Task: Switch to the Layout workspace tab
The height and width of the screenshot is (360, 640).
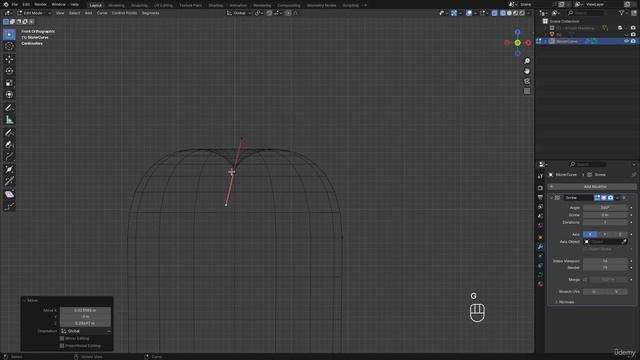Action: pos(96,5)
